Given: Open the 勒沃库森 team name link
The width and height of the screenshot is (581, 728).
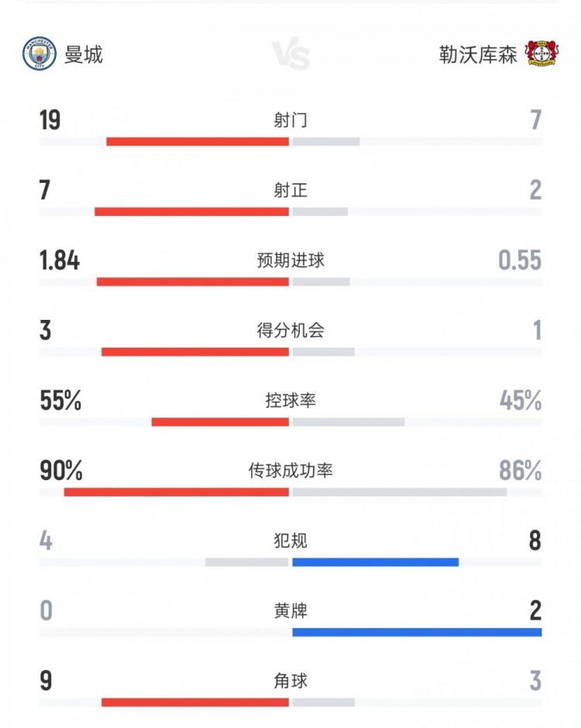Looking at the screenshot, I should click(477, 54).
